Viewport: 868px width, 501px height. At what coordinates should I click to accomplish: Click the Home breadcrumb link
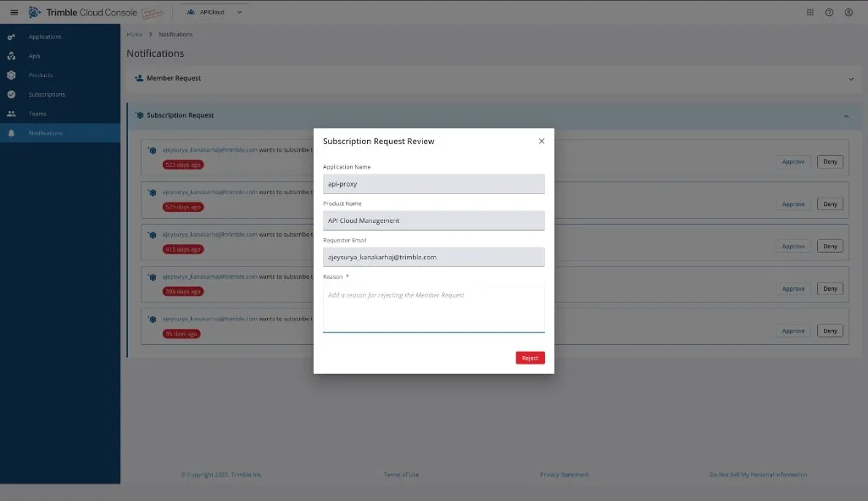[135, 34]
